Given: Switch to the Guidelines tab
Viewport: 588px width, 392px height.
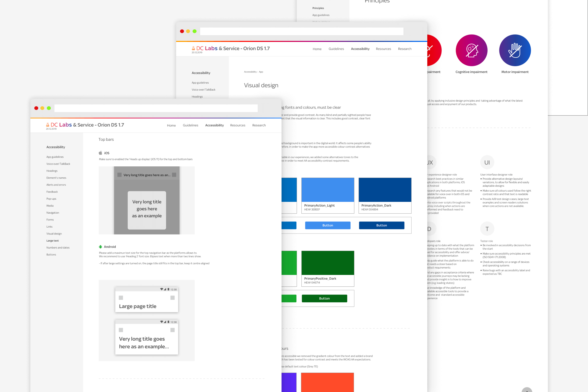Looking at the screenshot, I should pos(191,125).
